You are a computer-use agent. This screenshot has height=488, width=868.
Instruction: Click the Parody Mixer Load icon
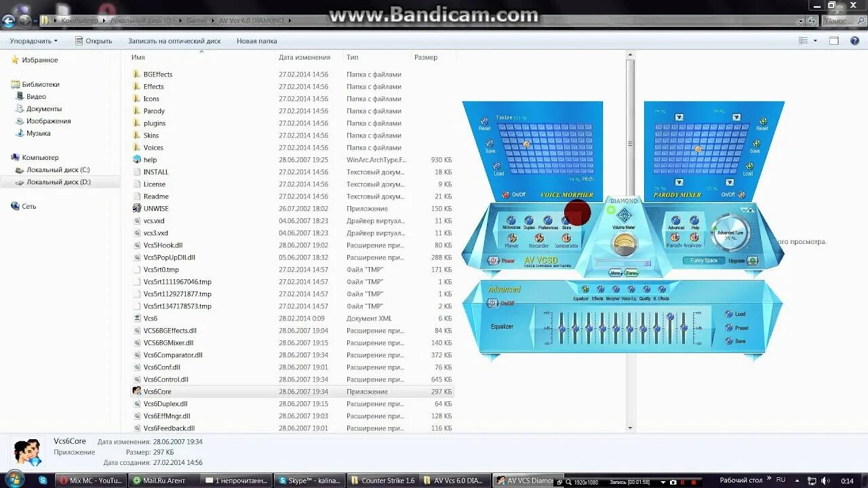click(x=749, y=165)
